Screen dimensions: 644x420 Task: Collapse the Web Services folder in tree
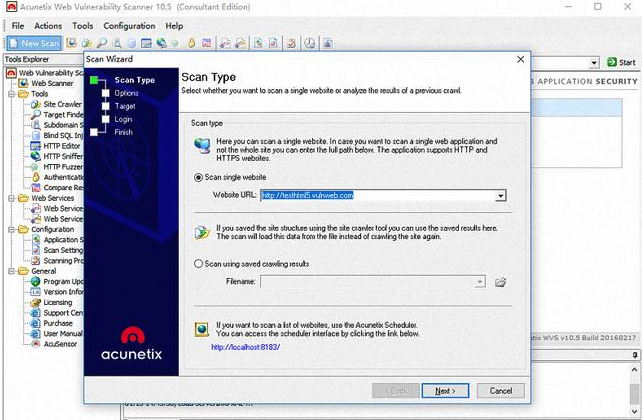pyautogui.click(x=12, y=198)
